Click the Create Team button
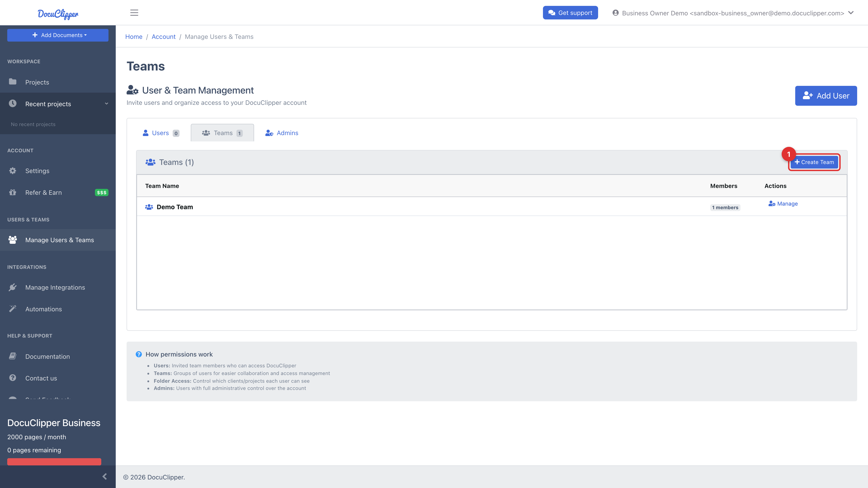Viewport: 868px width, 488px height. click(x=814, y=162)
